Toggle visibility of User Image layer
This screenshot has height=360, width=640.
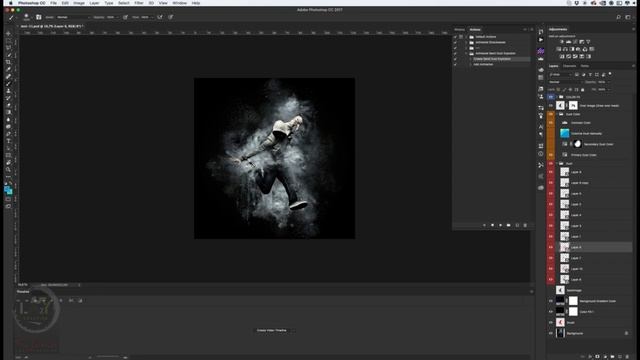(551, 106)
